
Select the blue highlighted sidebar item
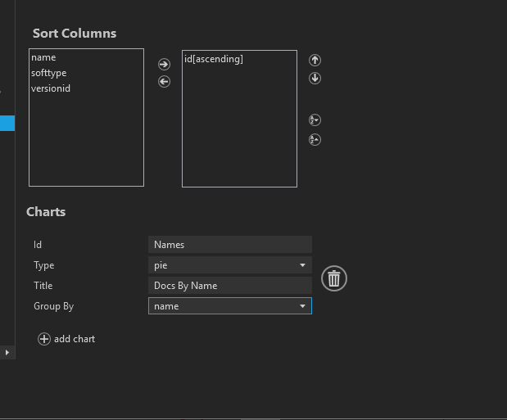click(7, 123)
